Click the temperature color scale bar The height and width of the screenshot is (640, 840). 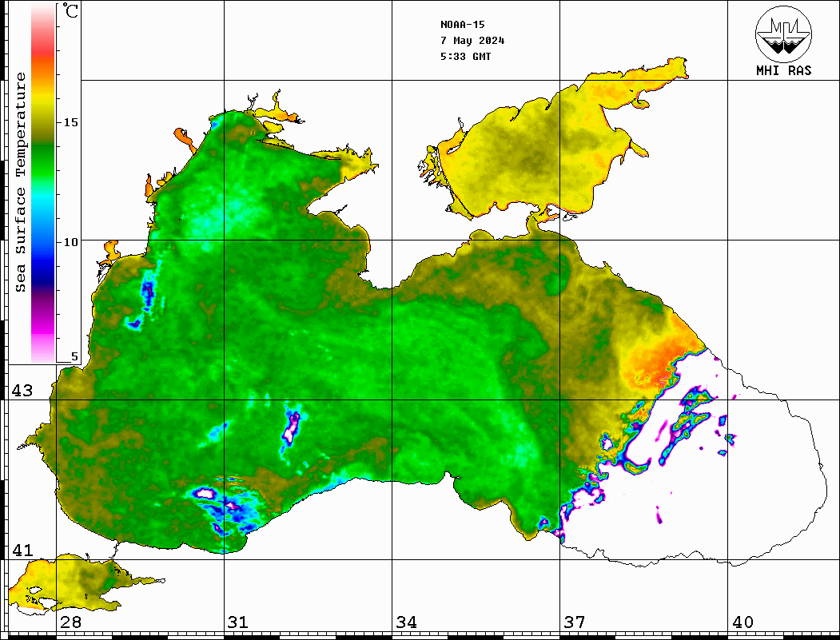(43, 184)
